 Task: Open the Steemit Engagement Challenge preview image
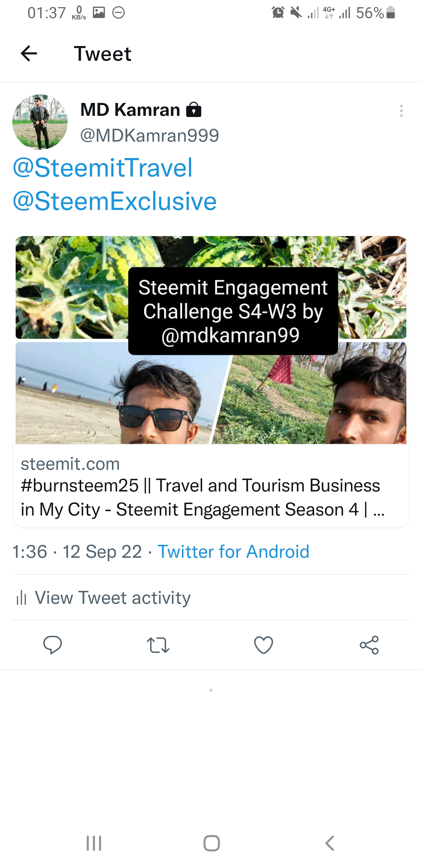[211, 340]
